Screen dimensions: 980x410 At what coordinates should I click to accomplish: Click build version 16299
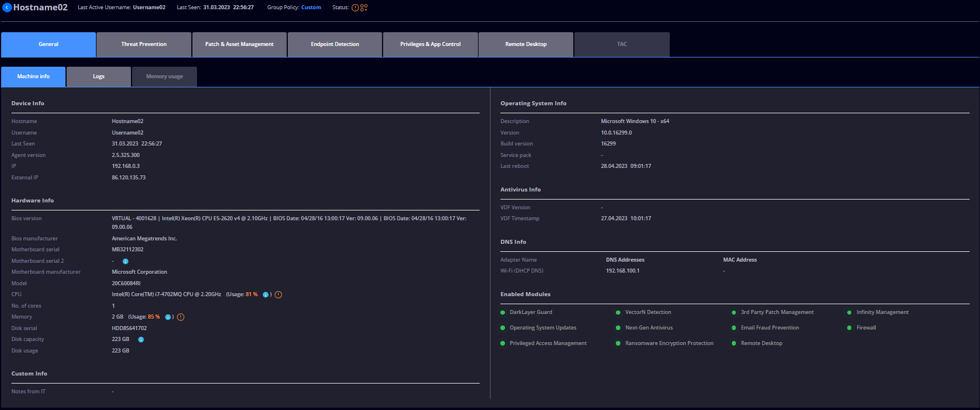(x=608, y=144)
